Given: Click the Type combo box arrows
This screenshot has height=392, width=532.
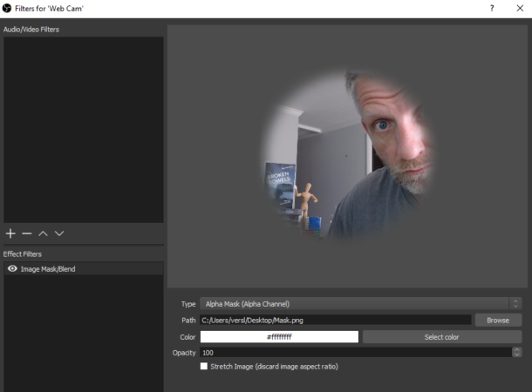Looking at the screenshot, I should [515, 303].
